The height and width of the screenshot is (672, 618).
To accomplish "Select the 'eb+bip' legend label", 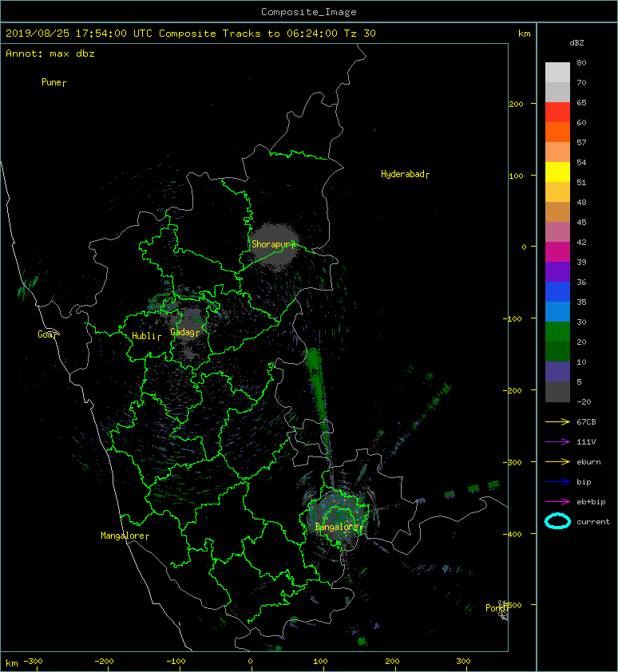I will (x=591, y=502).
